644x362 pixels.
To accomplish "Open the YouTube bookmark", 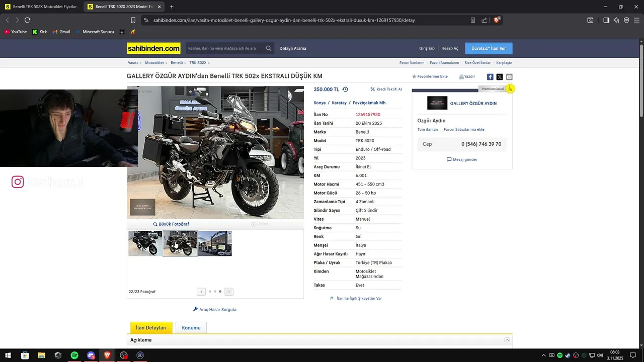I will [16, 32].
